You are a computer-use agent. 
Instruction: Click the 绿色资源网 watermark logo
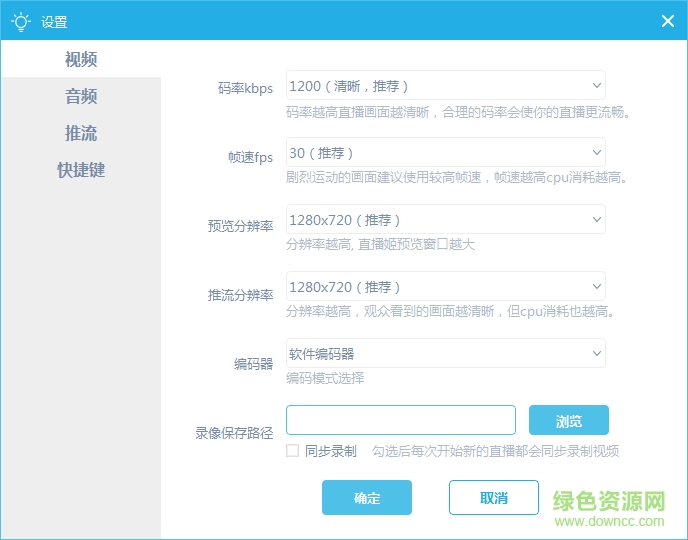[609, 504]
